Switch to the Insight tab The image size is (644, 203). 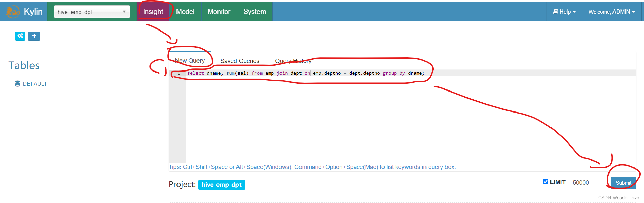tap(153, 12)
